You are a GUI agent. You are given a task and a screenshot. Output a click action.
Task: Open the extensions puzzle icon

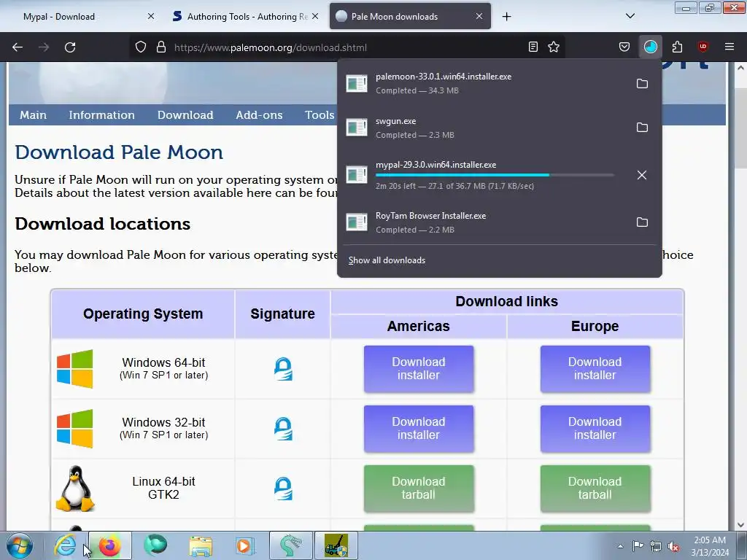click(677, 47)
